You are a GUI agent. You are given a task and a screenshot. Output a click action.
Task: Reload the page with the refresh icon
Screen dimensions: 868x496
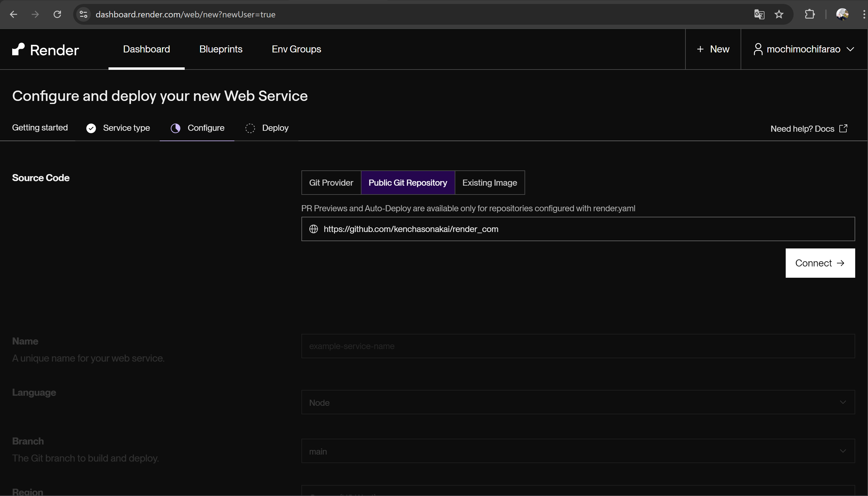(x=57, y=14)
